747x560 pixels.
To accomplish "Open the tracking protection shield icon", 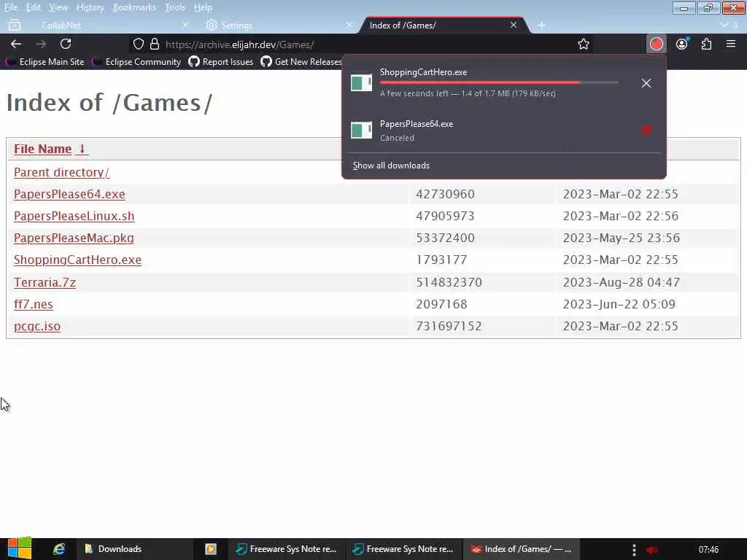I will click(138, 44).
